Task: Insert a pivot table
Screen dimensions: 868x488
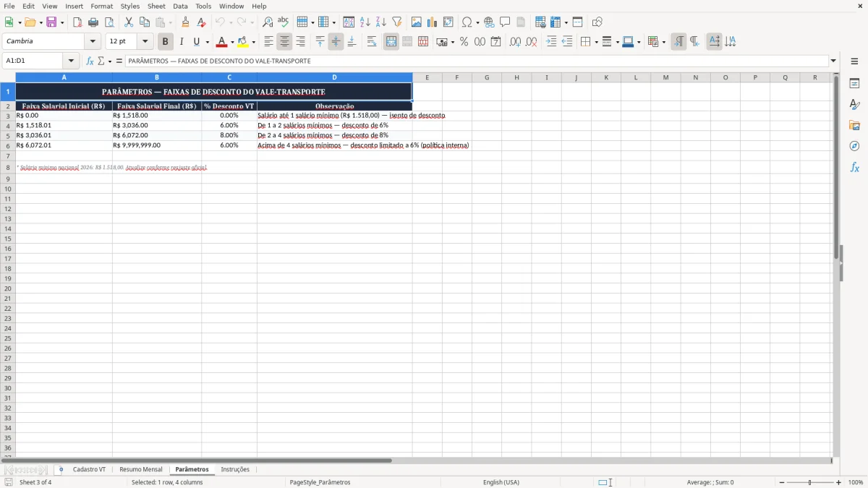Action: pyautogui.click(x=448, y=22)
